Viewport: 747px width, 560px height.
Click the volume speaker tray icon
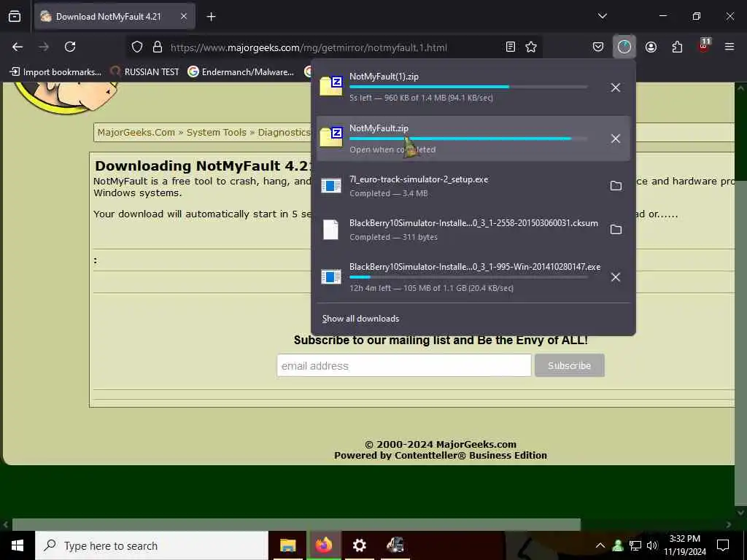coord(652,545)
